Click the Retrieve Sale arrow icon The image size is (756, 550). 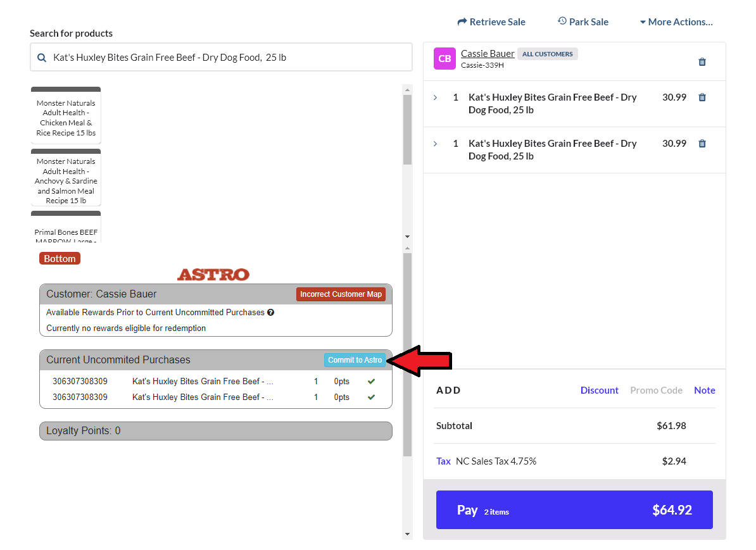tap(462, 22)
